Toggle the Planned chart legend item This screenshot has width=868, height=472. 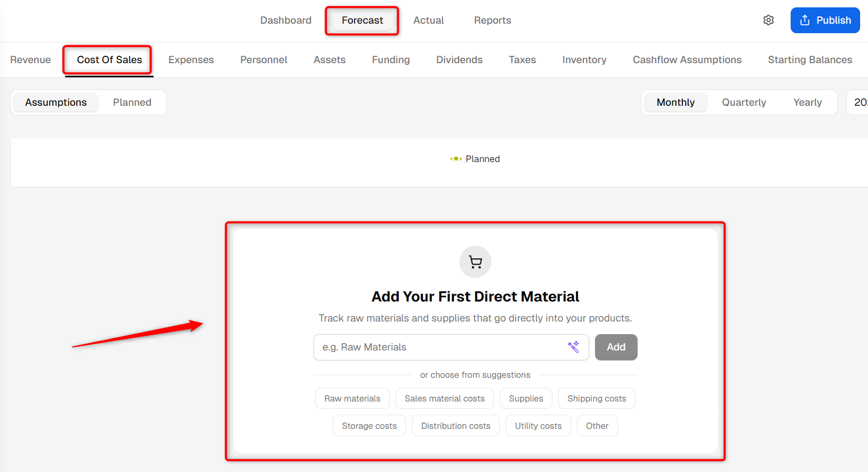pos(475,159)
